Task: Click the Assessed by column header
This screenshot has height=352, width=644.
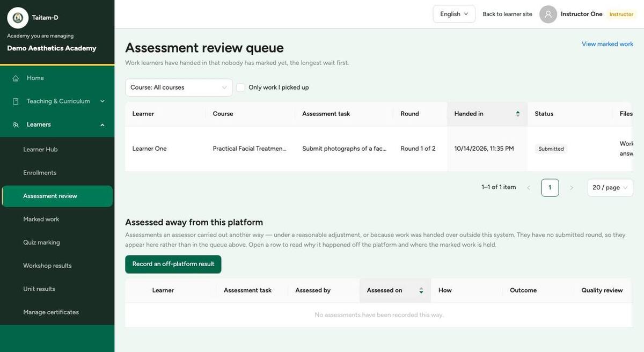Action: [324, 290]
